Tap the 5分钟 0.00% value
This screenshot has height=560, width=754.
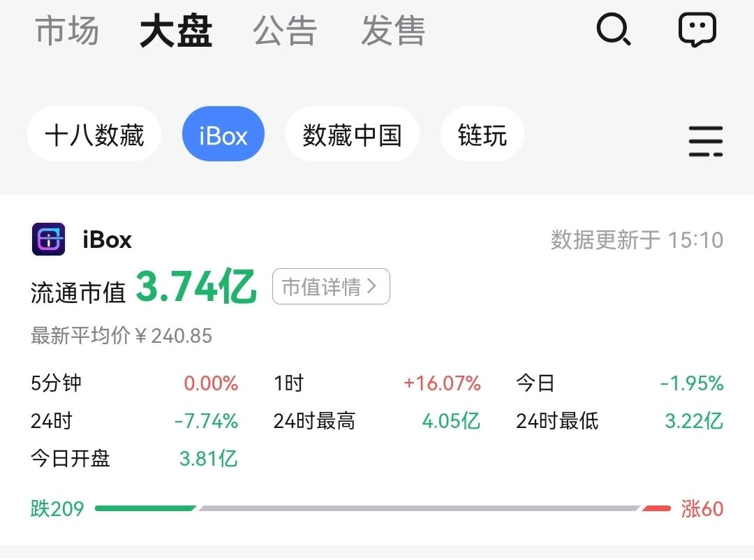(211, 383)
